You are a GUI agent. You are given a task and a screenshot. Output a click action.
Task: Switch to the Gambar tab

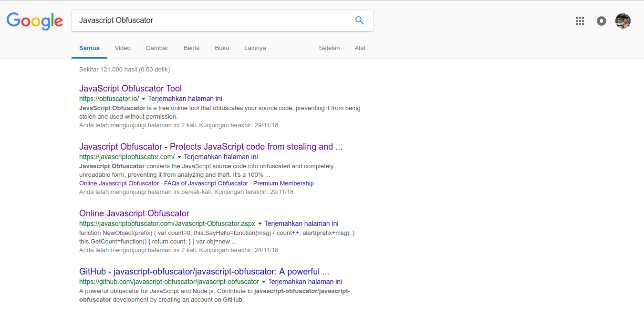(157, 48)
